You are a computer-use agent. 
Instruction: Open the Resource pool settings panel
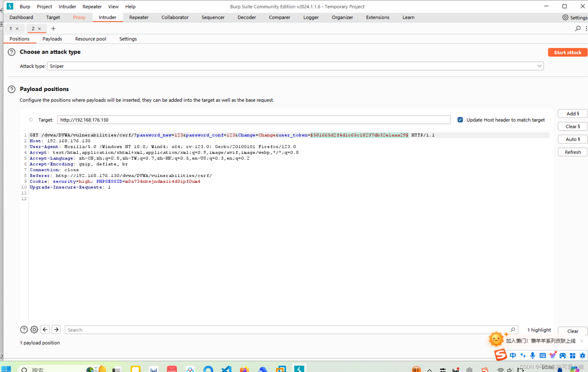click(x=90, y=39)
